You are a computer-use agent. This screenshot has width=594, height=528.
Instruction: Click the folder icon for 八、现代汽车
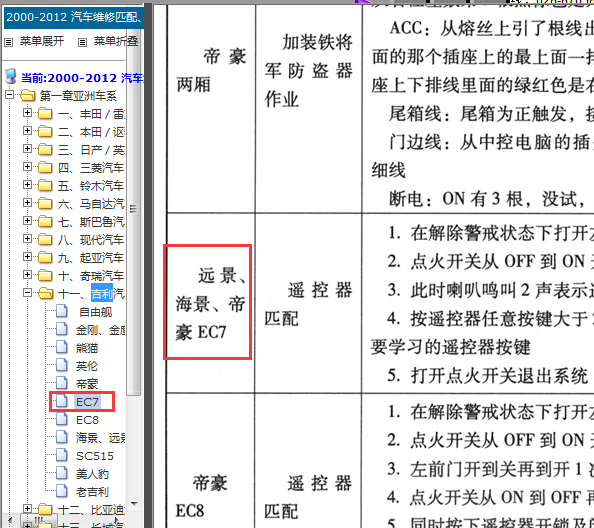[x=45, y=239]
